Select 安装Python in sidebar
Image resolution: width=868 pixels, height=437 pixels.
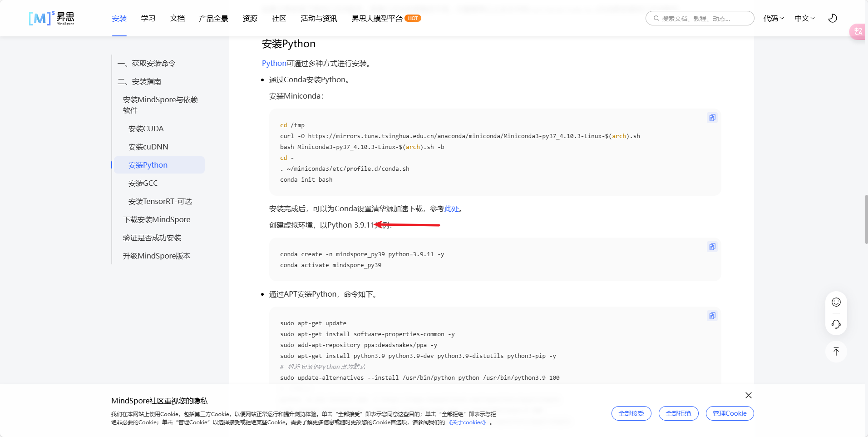[159, 165]
